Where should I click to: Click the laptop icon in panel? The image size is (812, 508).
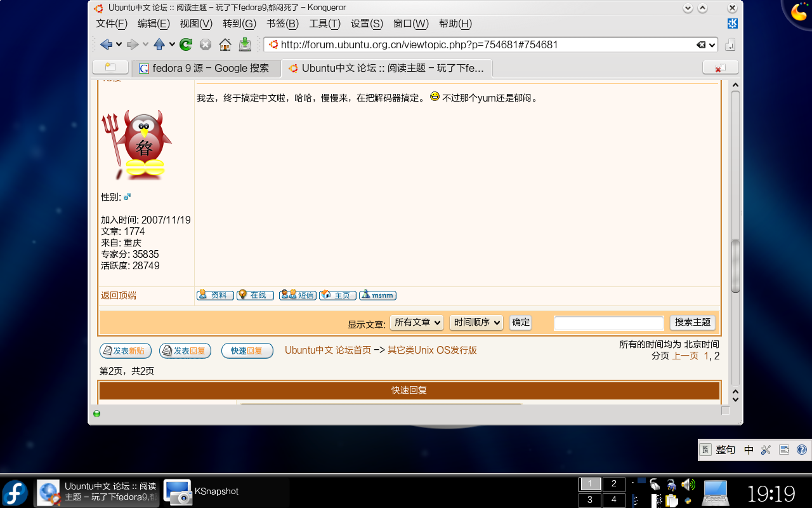pos(715,492)
